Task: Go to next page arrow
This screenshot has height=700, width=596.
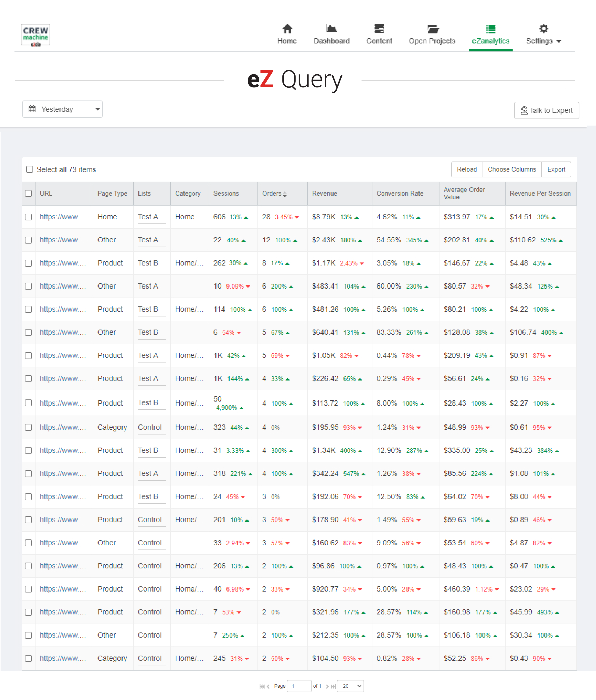Action: click(327, 686)
